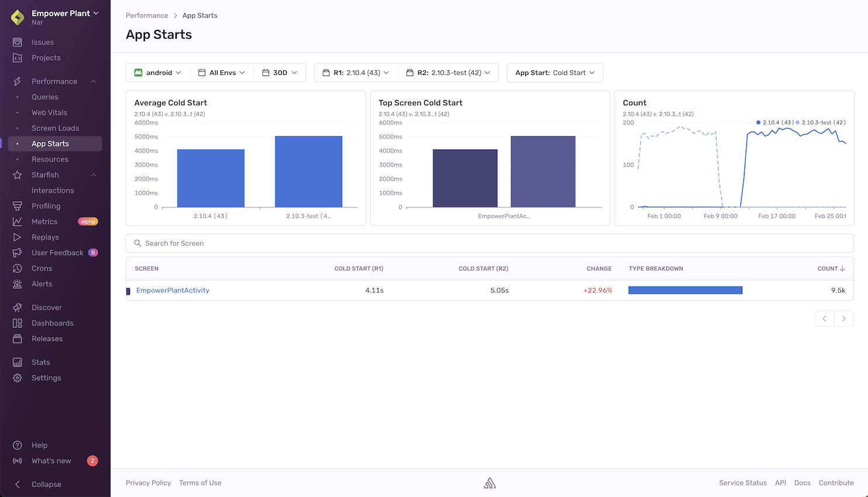The height and width of the screenshot is (497, 868).
Task: Click the blue type breakdown bar
Action: tap(685, 291)
